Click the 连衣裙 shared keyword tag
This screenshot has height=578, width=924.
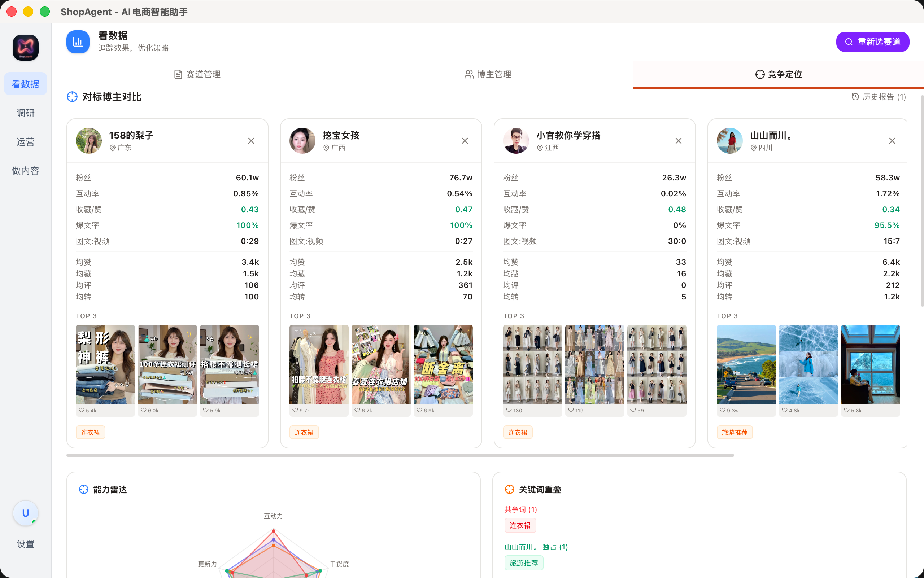point(520,525)
